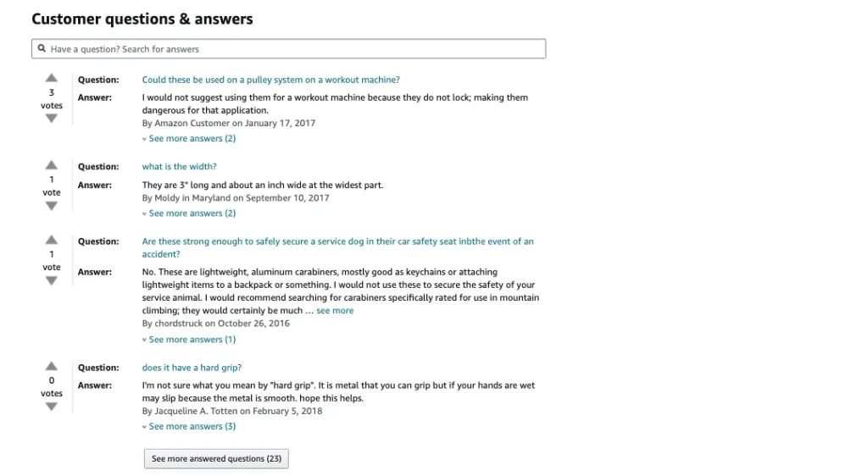The image size is (868, 476).
Task: Upvote the service dog car seat question
Action: [52, 240]
